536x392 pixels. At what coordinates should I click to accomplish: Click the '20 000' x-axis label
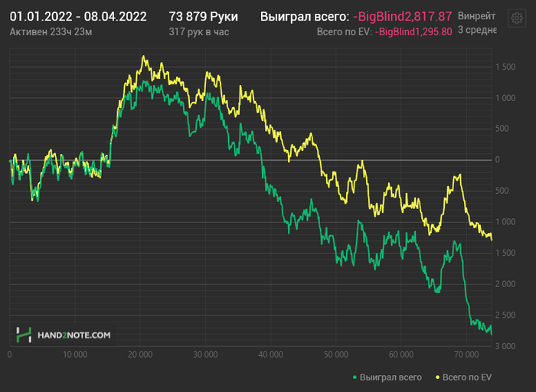140,354
